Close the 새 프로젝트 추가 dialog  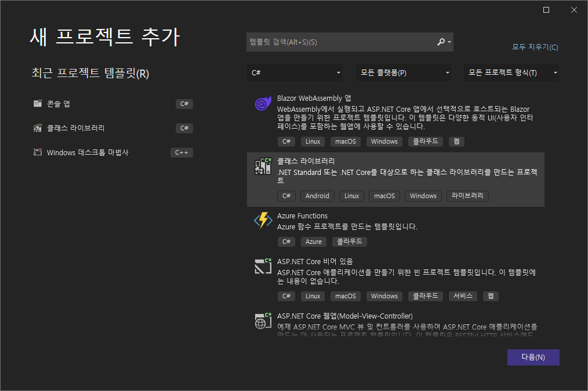[x=574, y=10]
